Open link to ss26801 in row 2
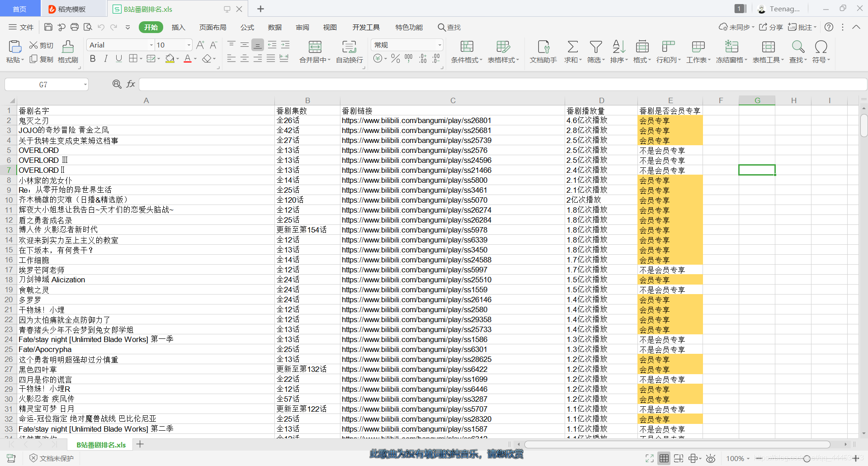The image size is (868, 466). pyautogui.click(x=416, y=120)
